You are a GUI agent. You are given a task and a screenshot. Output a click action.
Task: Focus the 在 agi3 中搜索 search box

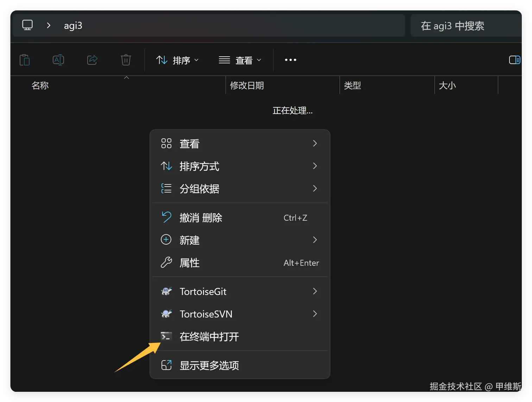tap(466, 26)
